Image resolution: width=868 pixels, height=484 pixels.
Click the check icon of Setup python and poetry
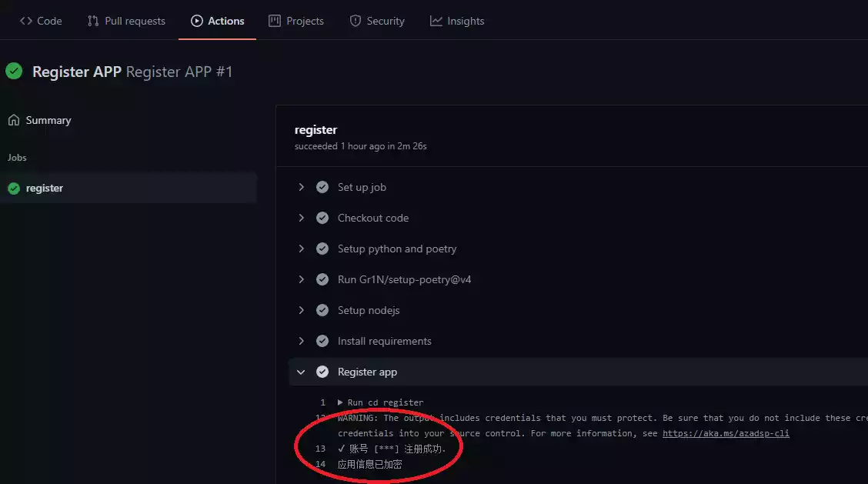(322, 249)
